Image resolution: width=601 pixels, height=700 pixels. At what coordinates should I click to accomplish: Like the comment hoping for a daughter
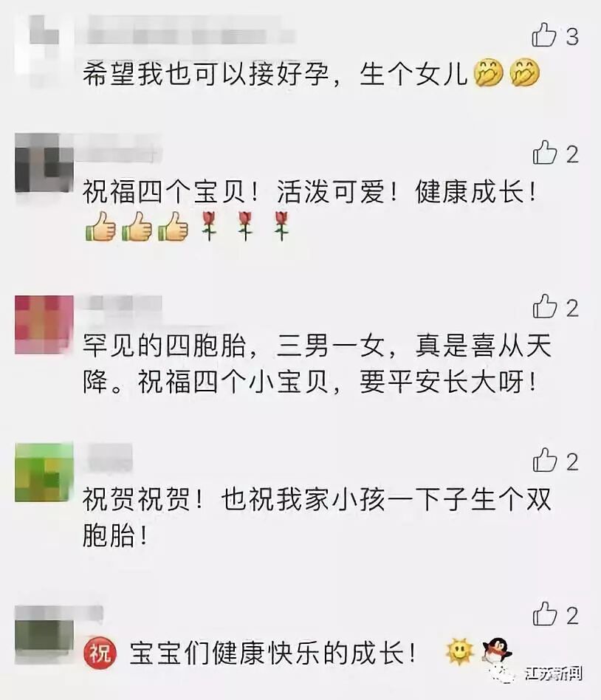point(544,35)
